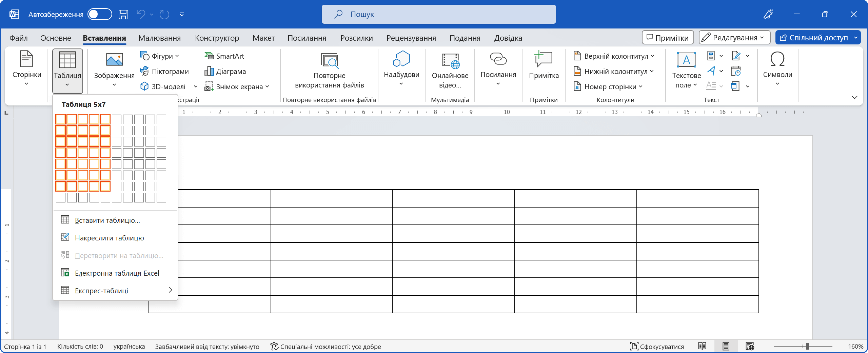Switch to web layout view in status bar
The width and height of the screenshot is (868, 353).
click(x=750, y=346)
